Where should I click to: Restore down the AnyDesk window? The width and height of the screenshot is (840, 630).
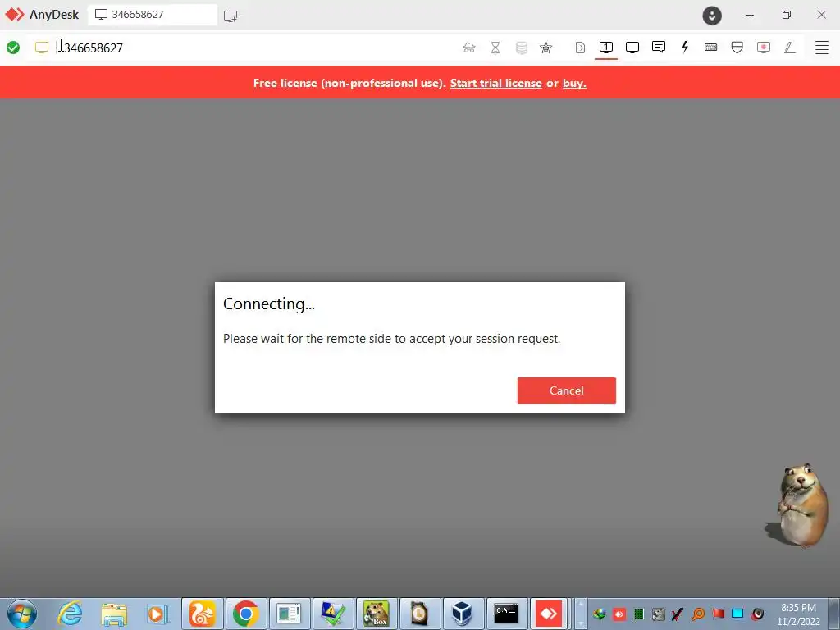tap(786, 15)
